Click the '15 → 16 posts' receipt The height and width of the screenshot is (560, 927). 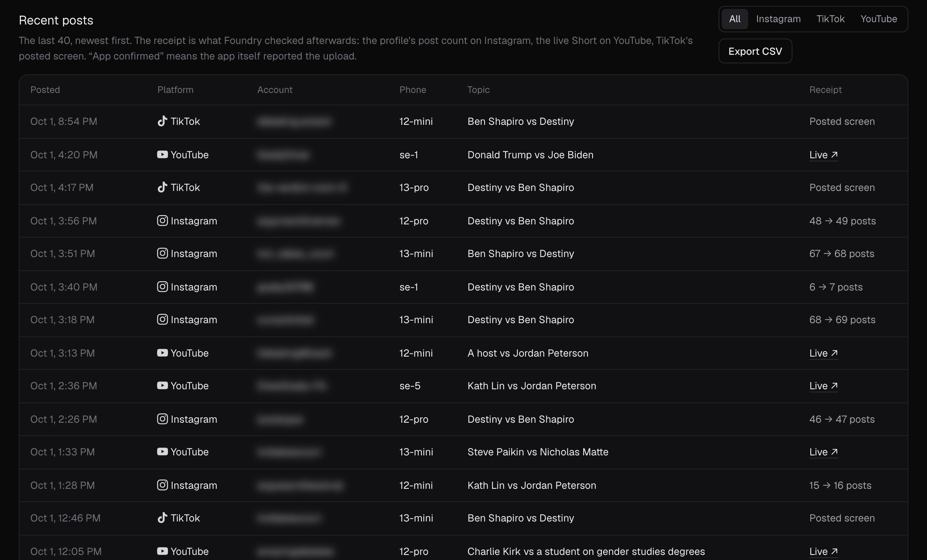click(840, 485)
